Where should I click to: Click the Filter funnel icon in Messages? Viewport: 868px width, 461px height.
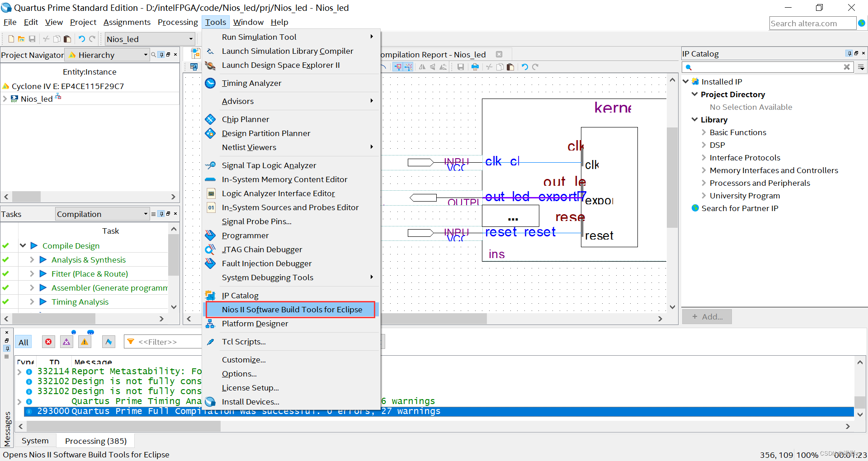pos(131,342)
